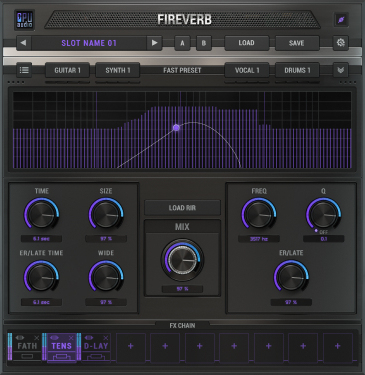Go to the previous preset slot arrow

(24, 43)
